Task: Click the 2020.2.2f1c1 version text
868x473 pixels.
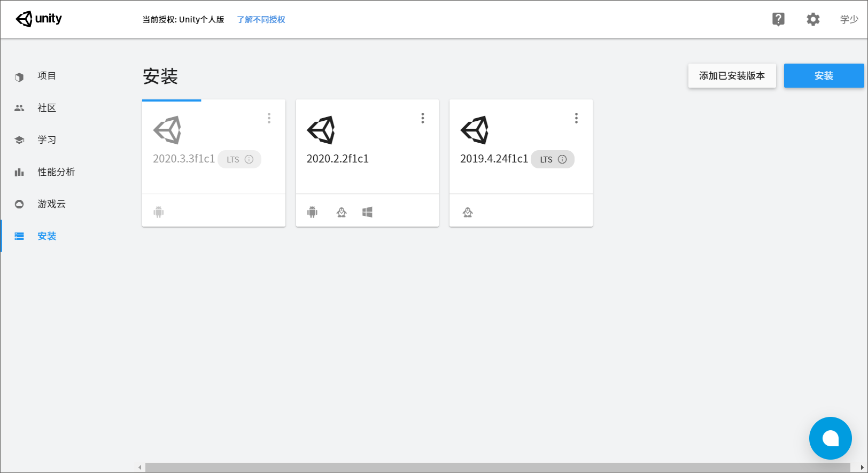Action: (x=338, y=159)
